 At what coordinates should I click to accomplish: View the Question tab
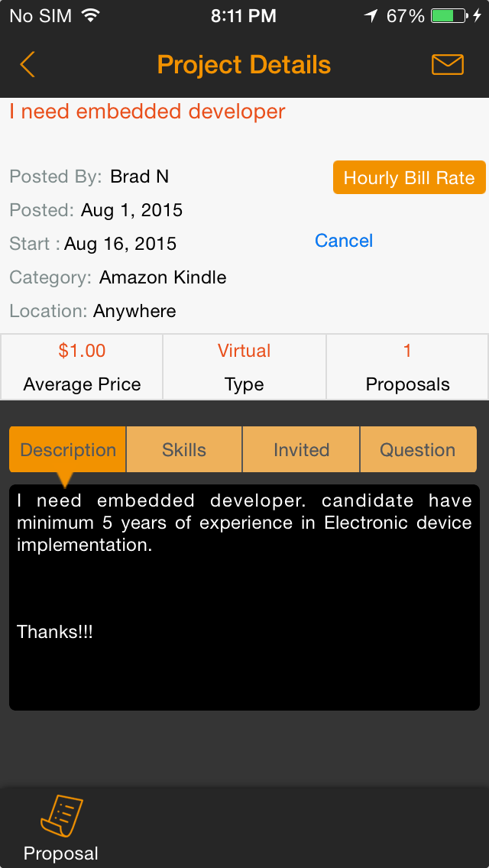418,449
